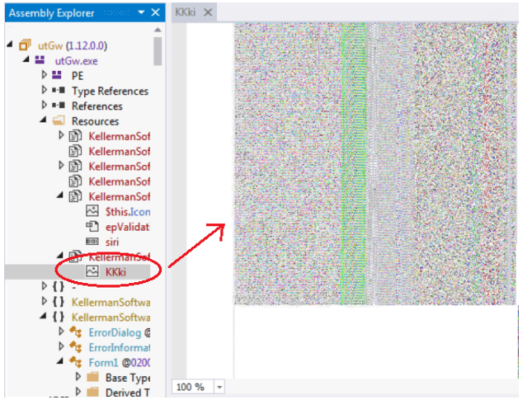The width and height of the screenshot is (532, 400).
Task: Open the zoom level dropdown
Action: coord(219,387)
